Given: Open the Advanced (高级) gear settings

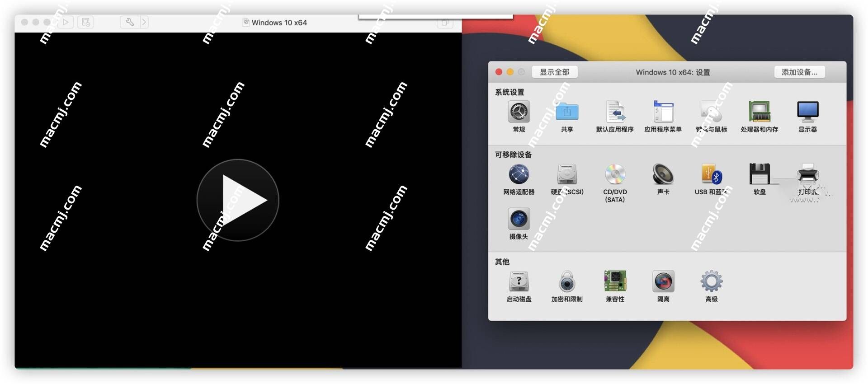Looking at the screenshot, I should click(711, 281).
